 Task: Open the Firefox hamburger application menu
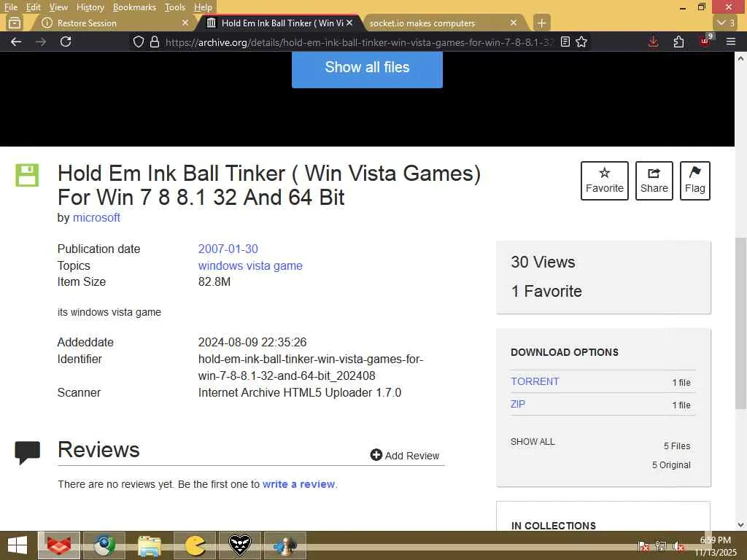coord(731,42)
